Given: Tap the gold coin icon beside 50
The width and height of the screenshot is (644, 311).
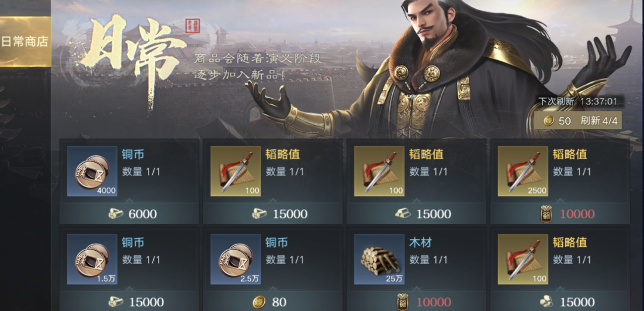Looking at the screenshot, I should tap(549, 120).
